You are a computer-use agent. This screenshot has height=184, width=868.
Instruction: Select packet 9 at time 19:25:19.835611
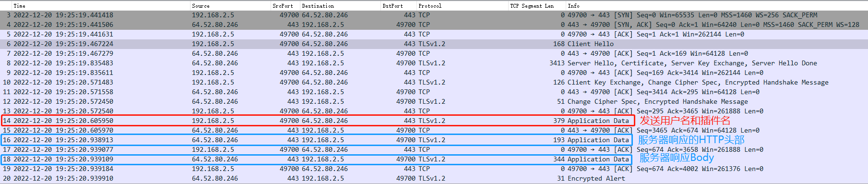434,73
